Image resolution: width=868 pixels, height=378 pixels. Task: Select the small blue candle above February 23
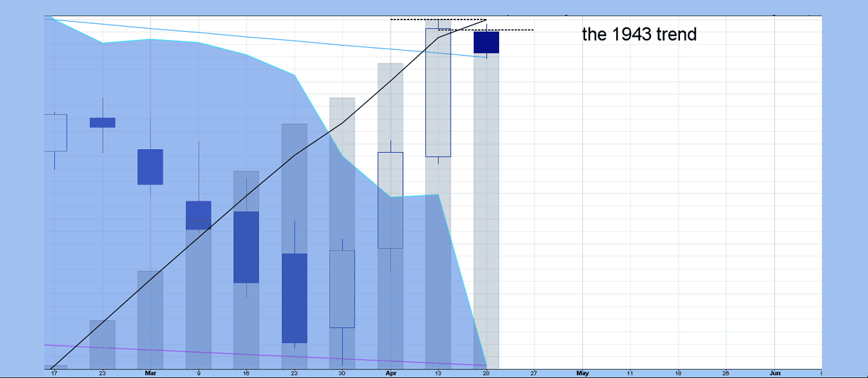pos(102,122)
